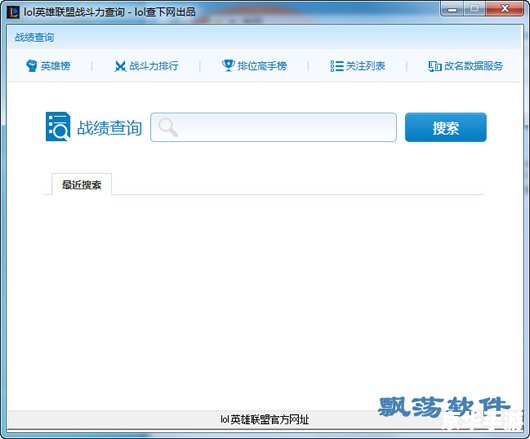Open the 英雄榜 hero ranking label
530x439 pixels.
tap(55, 66)
